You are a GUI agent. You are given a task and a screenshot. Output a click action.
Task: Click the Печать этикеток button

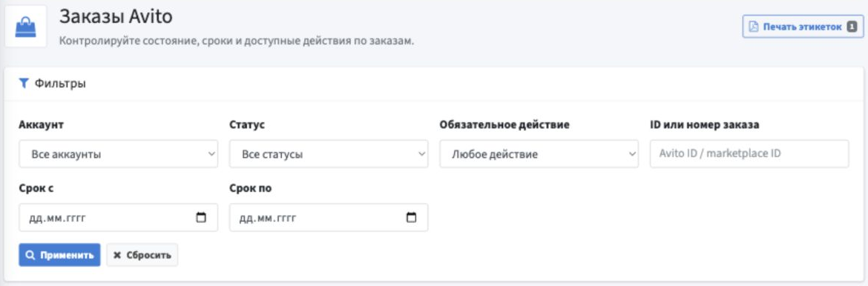[x=803, y=27]
